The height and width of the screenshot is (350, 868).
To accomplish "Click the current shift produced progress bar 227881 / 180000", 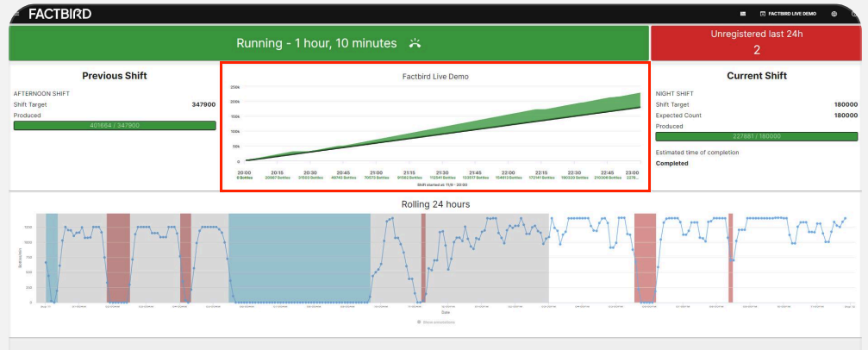I will 757,136.
